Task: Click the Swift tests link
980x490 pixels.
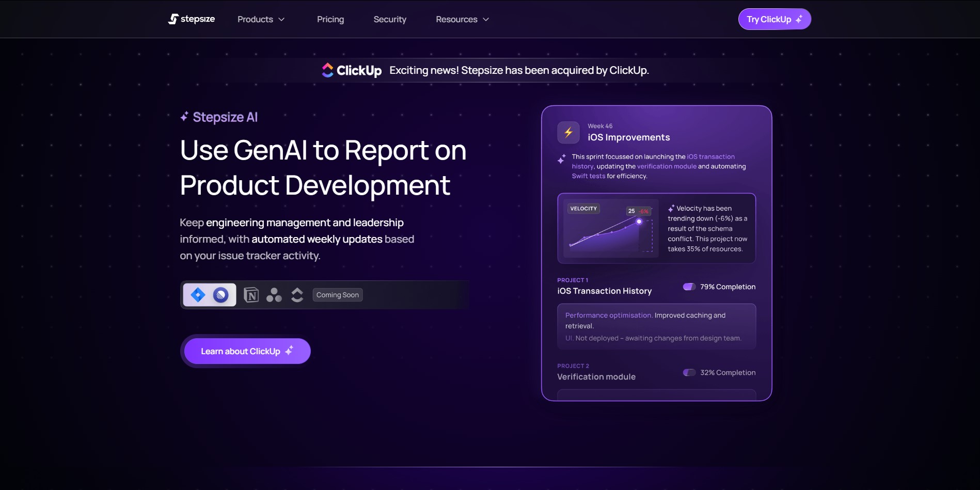Action: coord(589,176)
